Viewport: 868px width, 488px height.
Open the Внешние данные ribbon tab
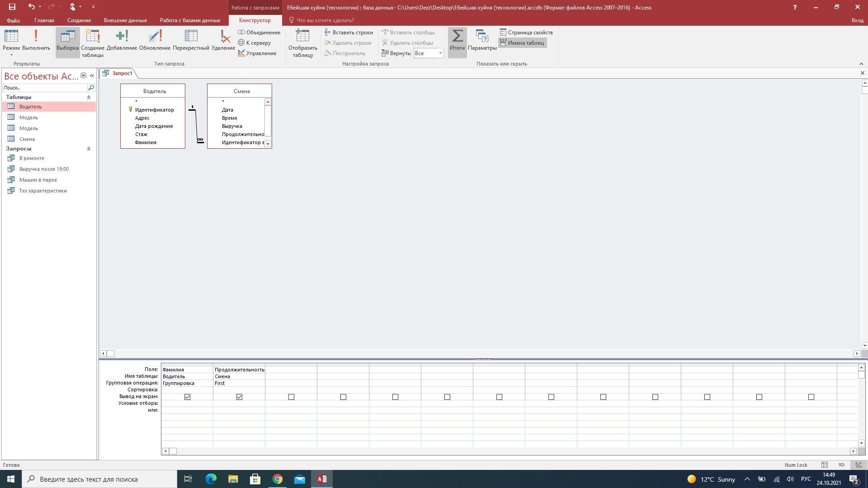(x=125, y=20)
